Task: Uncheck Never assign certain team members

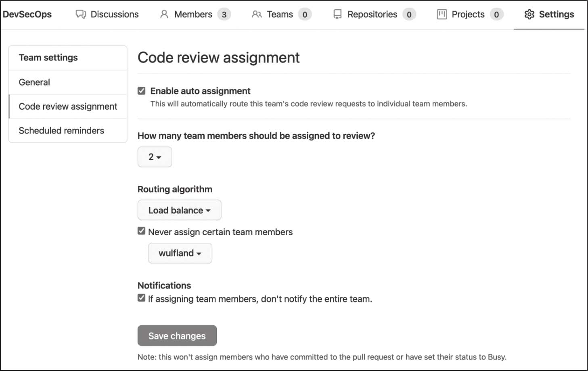Action: pyautogui.click(x=142, y=231)
